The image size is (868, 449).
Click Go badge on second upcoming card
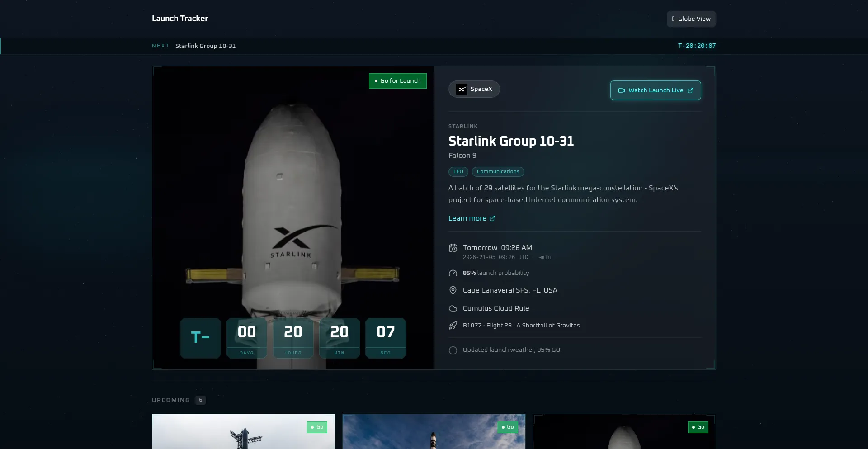[508, 427]
